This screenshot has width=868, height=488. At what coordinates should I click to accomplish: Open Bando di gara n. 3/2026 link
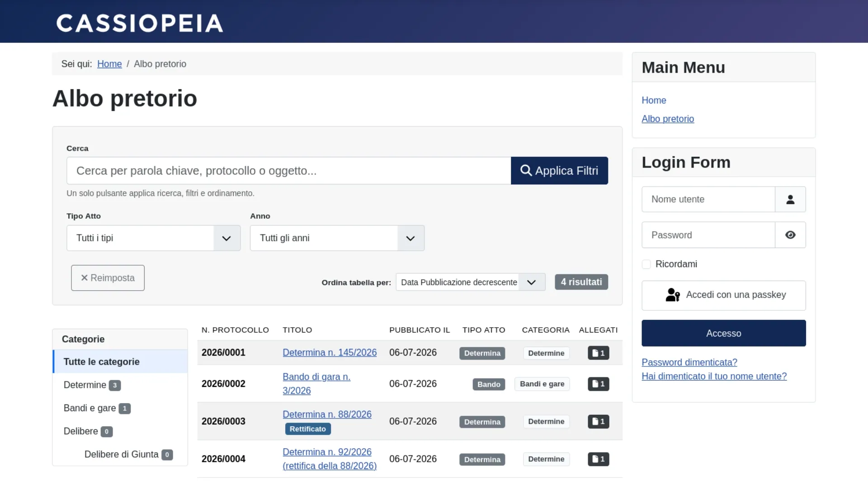tap(316, 384)
